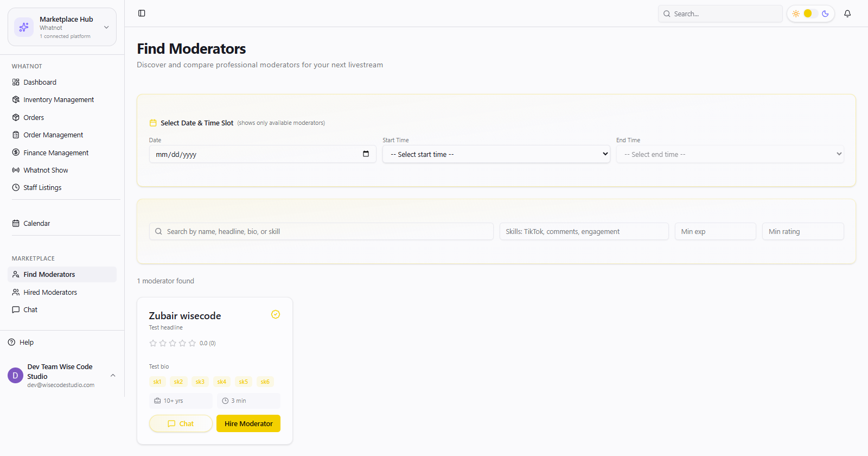Click the Find Moderators person-search icon
Viewport: 868px width, 456px height.
(16, 275)
